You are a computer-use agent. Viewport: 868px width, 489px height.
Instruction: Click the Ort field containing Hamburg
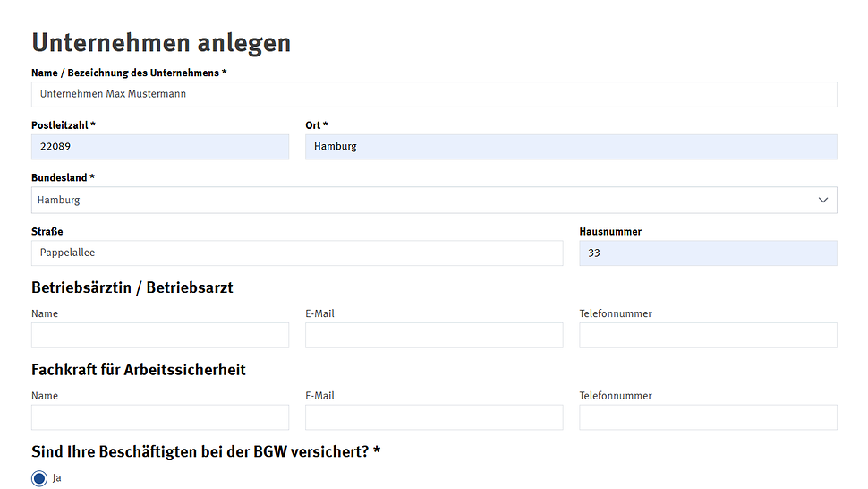[x=571, y=147]
